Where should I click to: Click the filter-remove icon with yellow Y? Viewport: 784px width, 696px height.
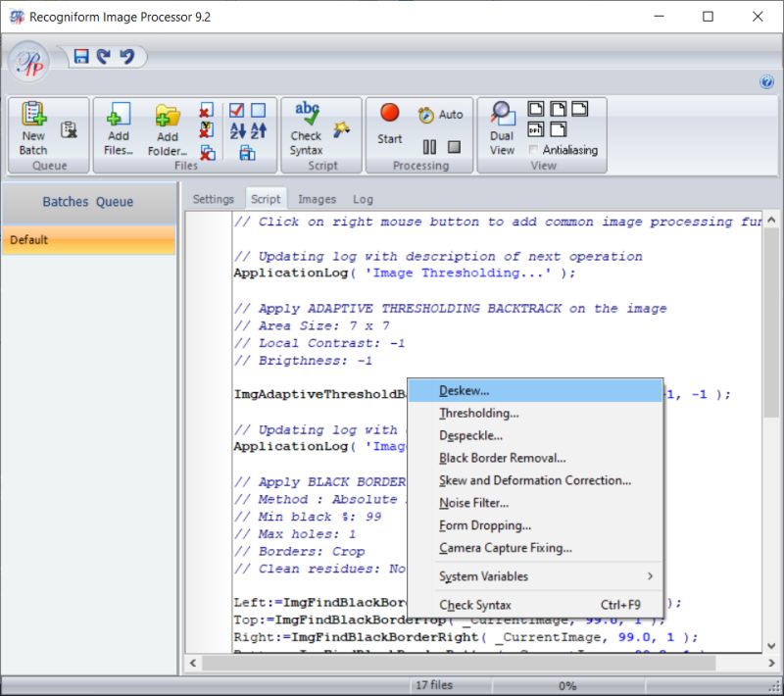point(207,130)
